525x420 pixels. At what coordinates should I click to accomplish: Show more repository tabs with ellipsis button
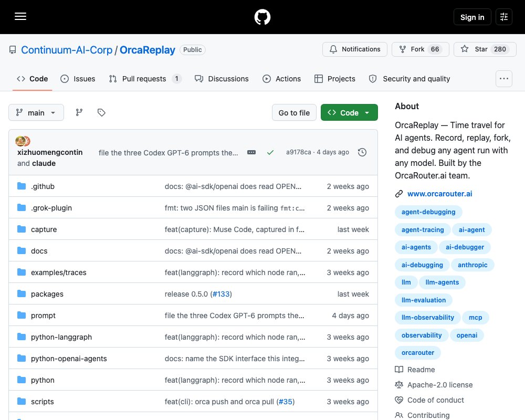(x=504, y=79)
